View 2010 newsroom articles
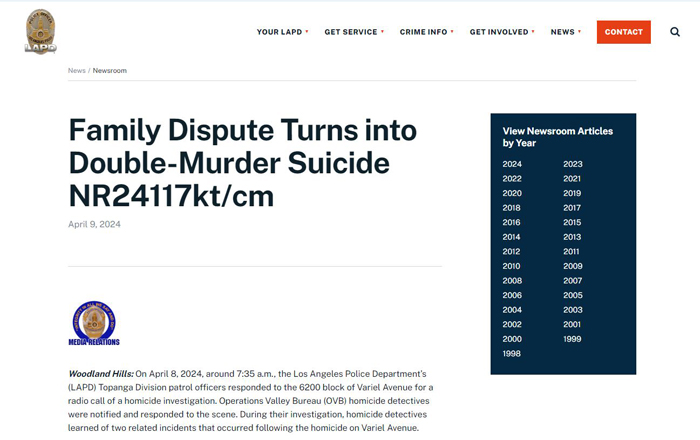Screen dimensions: 700x440 (x=512, y=266)
